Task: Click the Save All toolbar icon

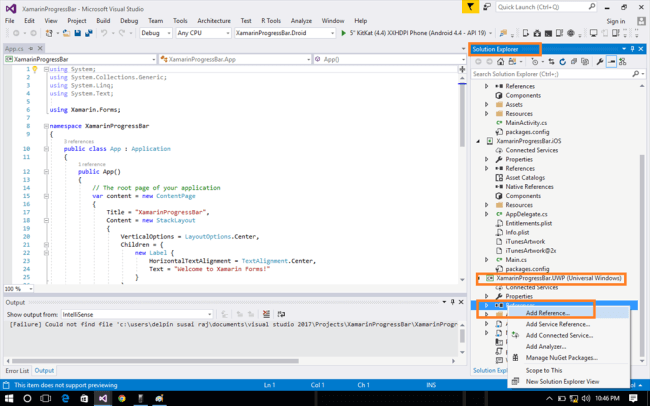Action: pyautogui.click(x=90, y=33)
